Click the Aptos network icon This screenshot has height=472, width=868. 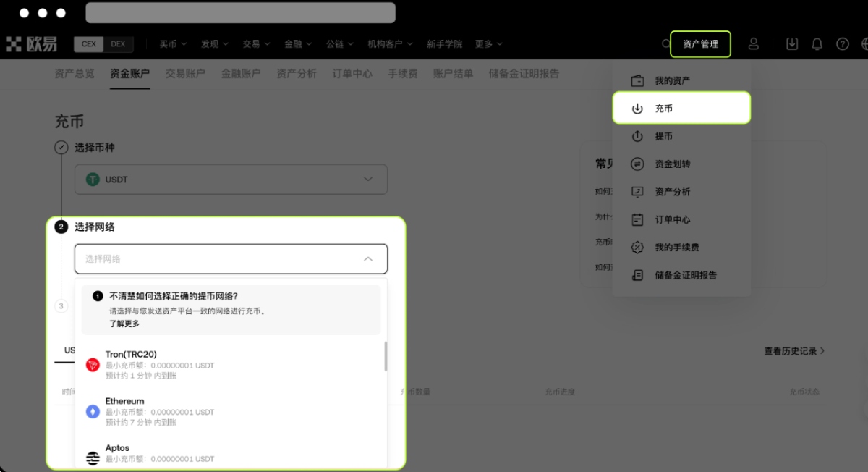coord(93,458)
